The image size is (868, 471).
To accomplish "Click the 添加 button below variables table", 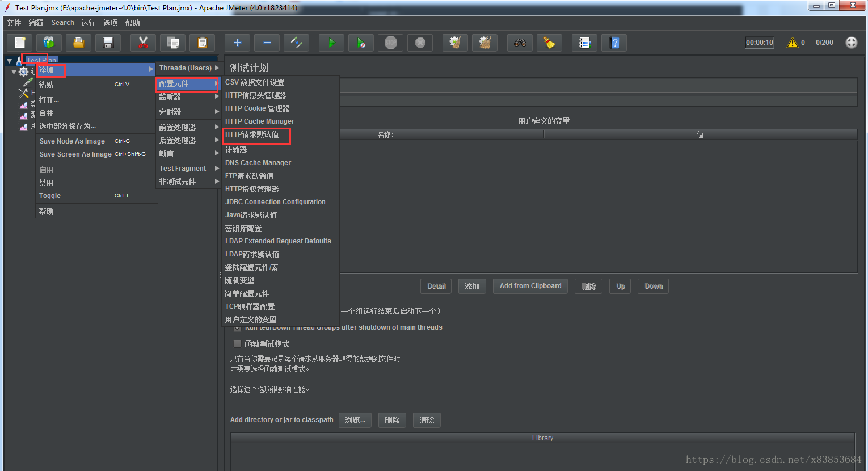I will pyautogui.click(x=473, y=287).
